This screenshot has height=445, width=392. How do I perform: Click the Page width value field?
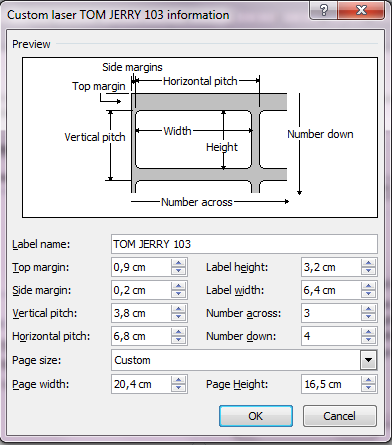coord(141,384)
